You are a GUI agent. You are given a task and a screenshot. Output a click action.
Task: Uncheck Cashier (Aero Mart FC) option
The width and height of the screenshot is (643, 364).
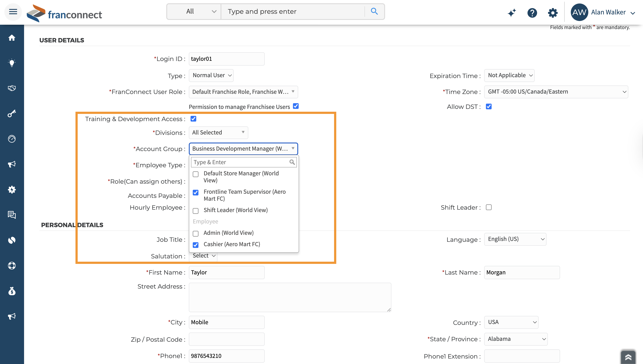coord(196,245)
